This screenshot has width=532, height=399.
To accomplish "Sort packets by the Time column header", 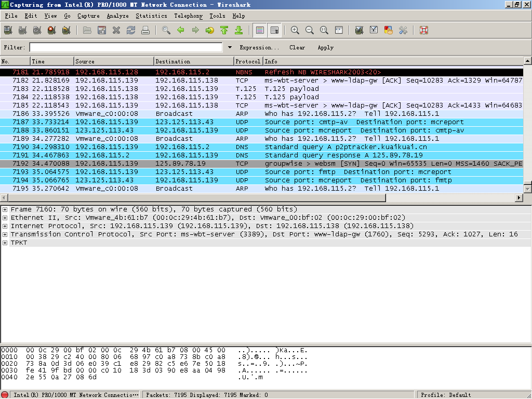I will tap(52, 61).
